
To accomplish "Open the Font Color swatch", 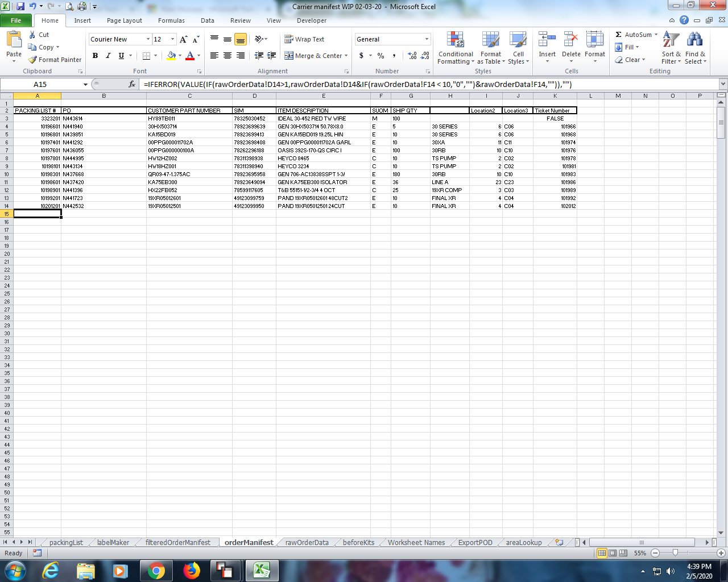I will click(189, 56).
